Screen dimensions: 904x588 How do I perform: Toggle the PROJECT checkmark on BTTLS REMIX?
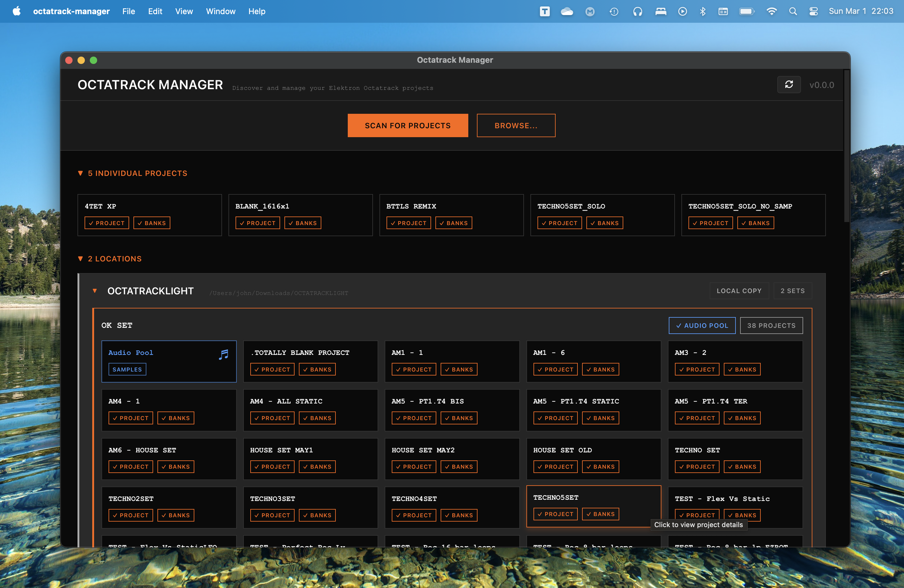(x=409, y=223)
